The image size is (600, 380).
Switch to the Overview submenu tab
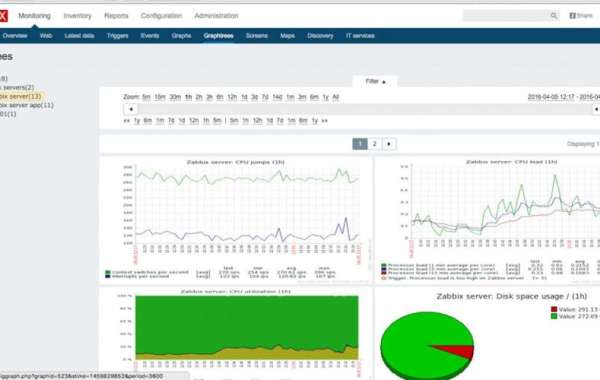pyautogui.click(x=15, y=36)
